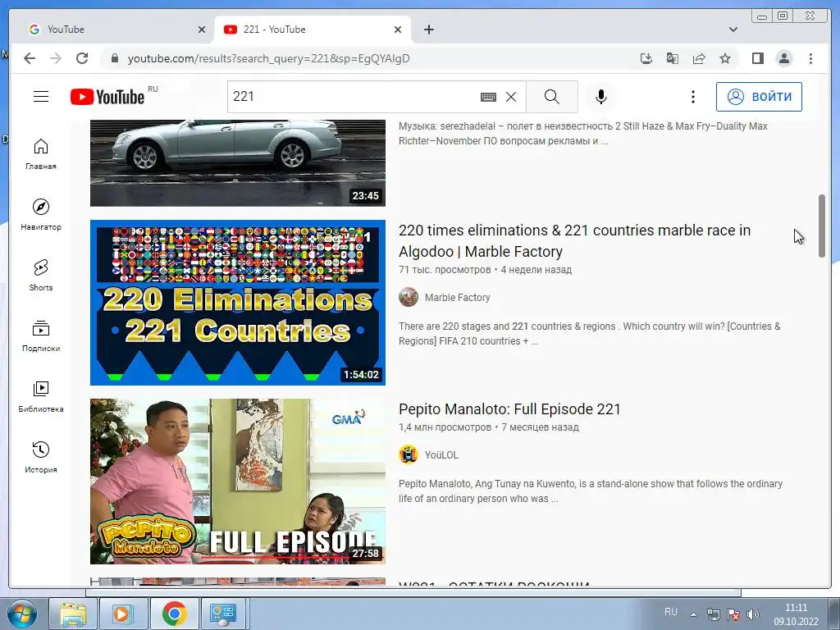840x630 pixels.
Task: Reload the page
Action: point(82,58)
